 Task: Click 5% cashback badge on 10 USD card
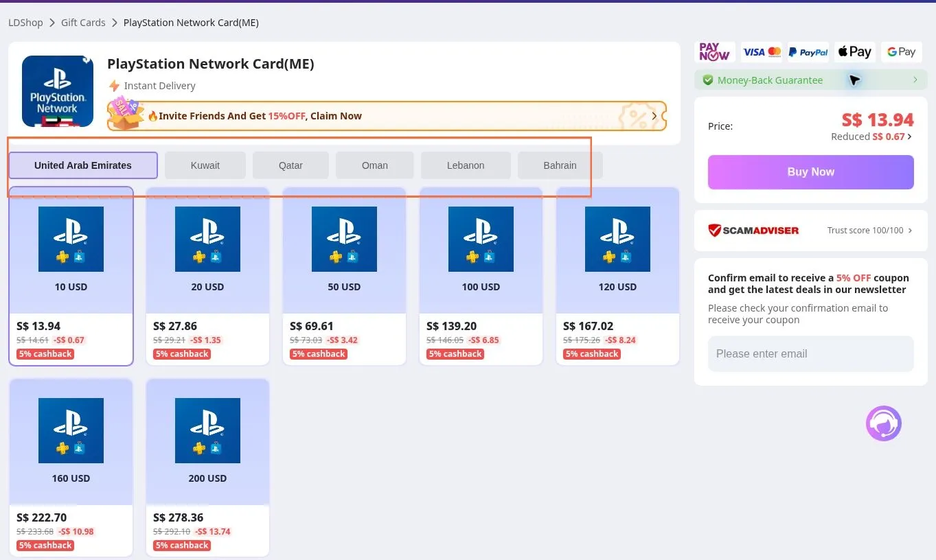(45, 354)
